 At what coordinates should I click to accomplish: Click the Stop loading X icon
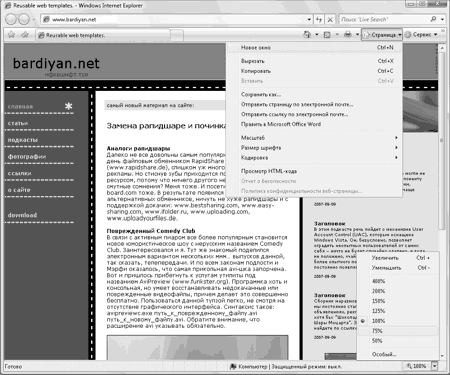coord(330,19)
